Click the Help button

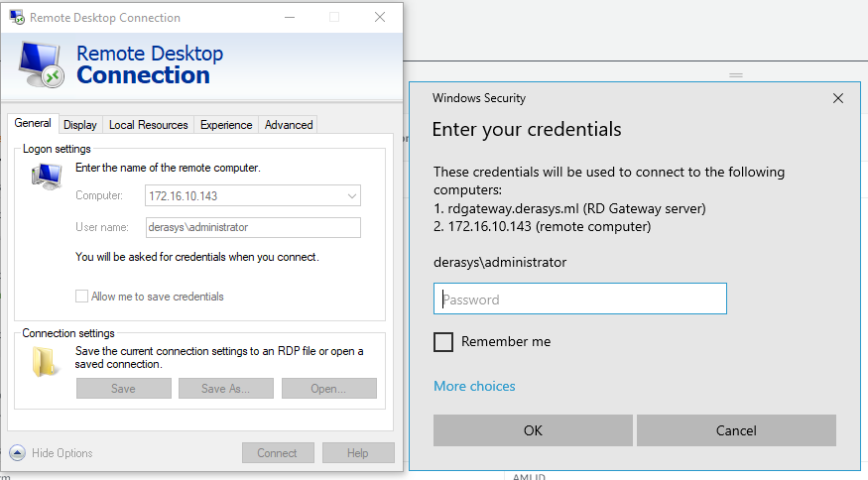(358, 453)
